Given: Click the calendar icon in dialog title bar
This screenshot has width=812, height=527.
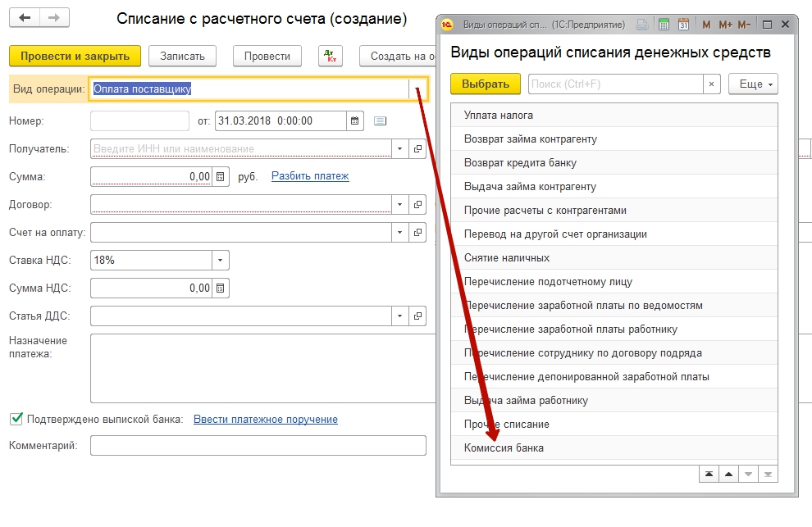Looking at the screenshot, I should point(683,25).
